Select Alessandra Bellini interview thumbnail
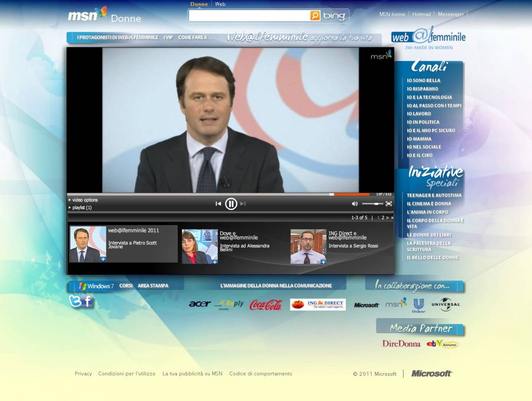 [199, 246]
